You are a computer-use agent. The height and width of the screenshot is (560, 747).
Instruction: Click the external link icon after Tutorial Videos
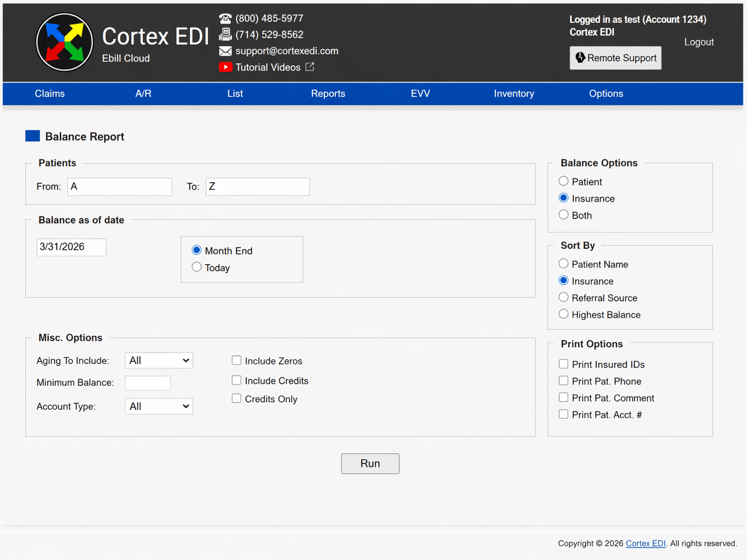coord(310,67)
